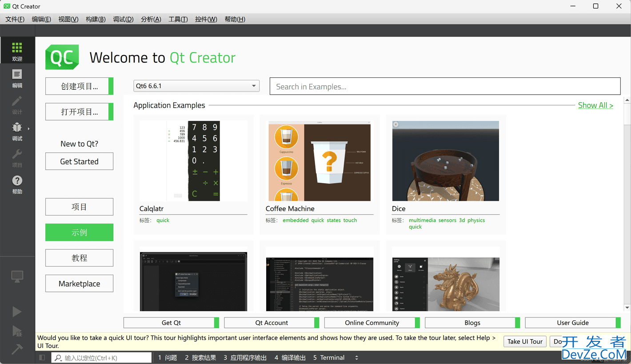The width and height of the screenshot is (631, 364).
Task: Open the dark dialog example thumbnail
Action: [x=193, y=282]
